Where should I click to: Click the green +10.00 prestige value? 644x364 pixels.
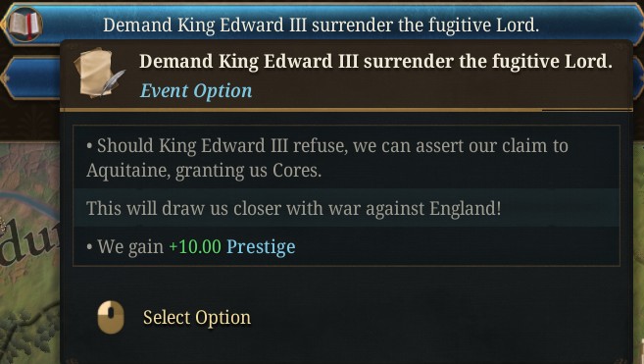pyautogui.click(x=195, y=247)
